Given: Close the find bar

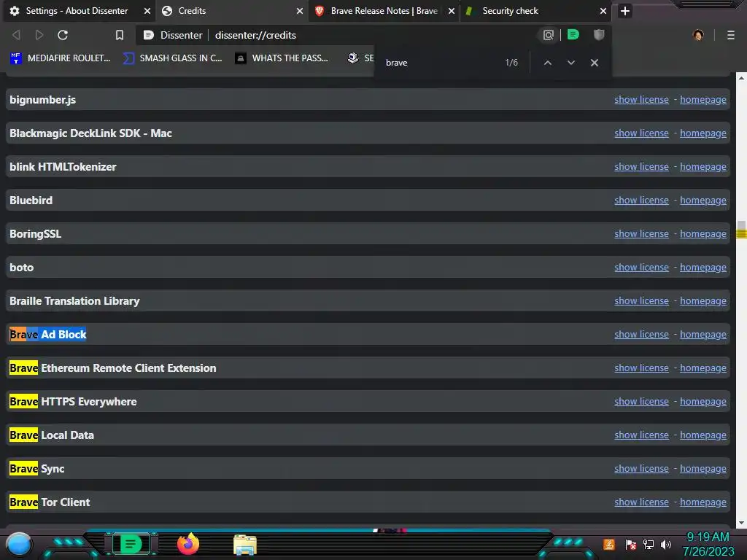Looking at the screenshot, I should [594, 63].
